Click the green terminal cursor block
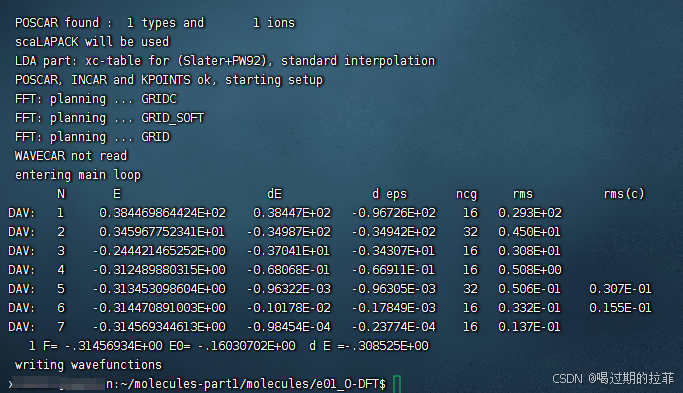The width and height of the screenshot is (683, 393). [x=397, y=384]
